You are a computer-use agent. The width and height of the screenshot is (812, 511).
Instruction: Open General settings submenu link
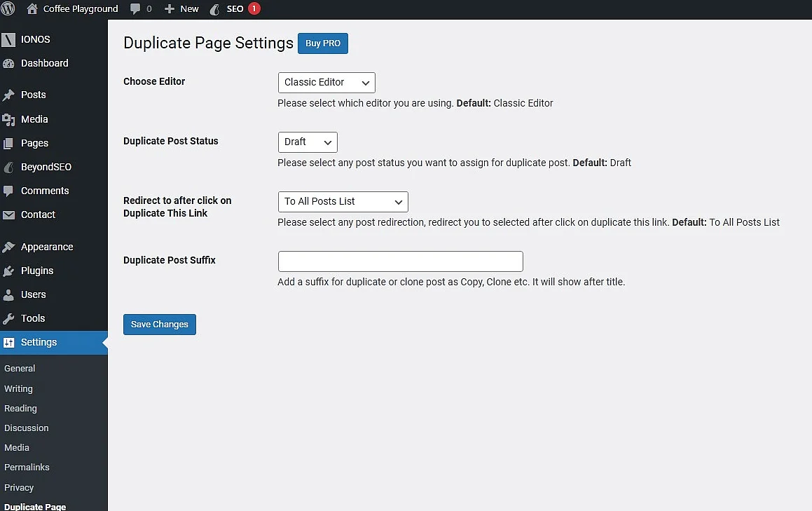pyautogui.click(x=20, y=369)
